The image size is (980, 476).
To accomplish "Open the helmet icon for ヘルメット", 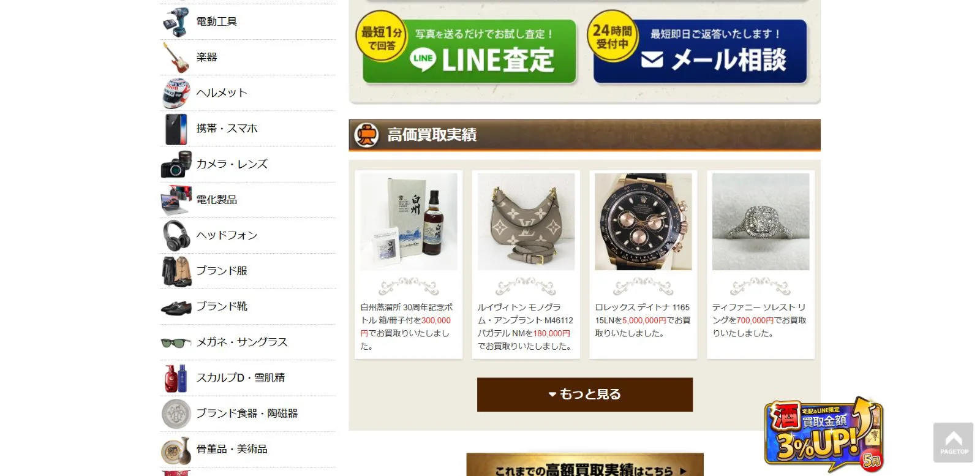I will point(176,93).
